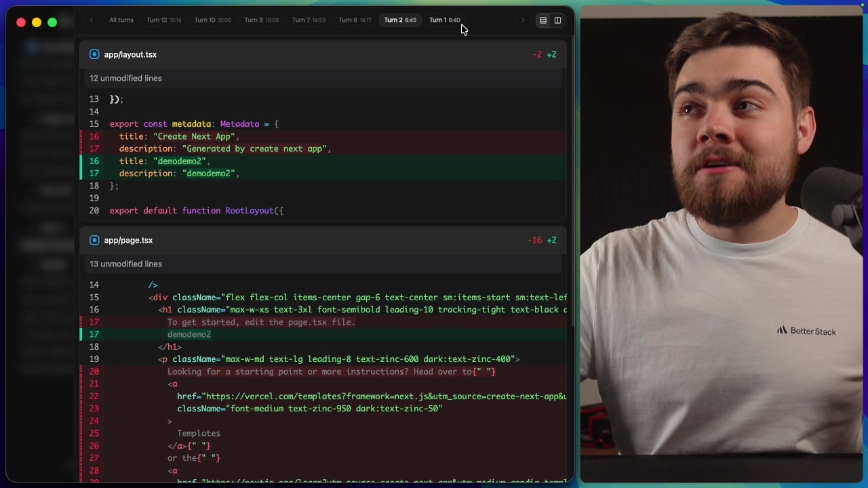
Task: Click the blue status icon beside app/page.tsx
Action: (x=94, y=240)
